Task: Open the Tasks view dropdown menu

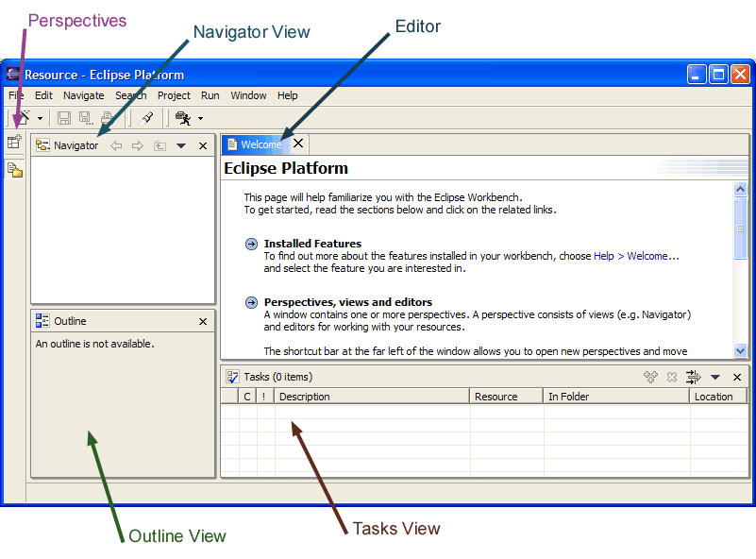Action: click(715, 377)
